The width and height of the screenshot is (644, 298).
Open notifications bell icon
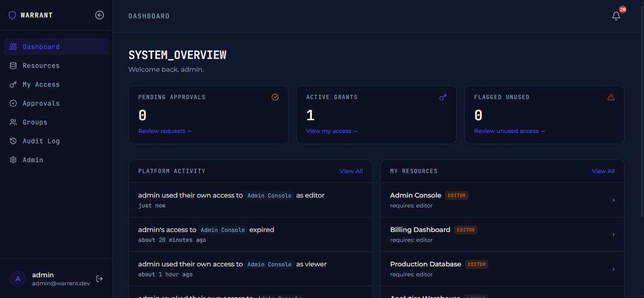point(616,16)
